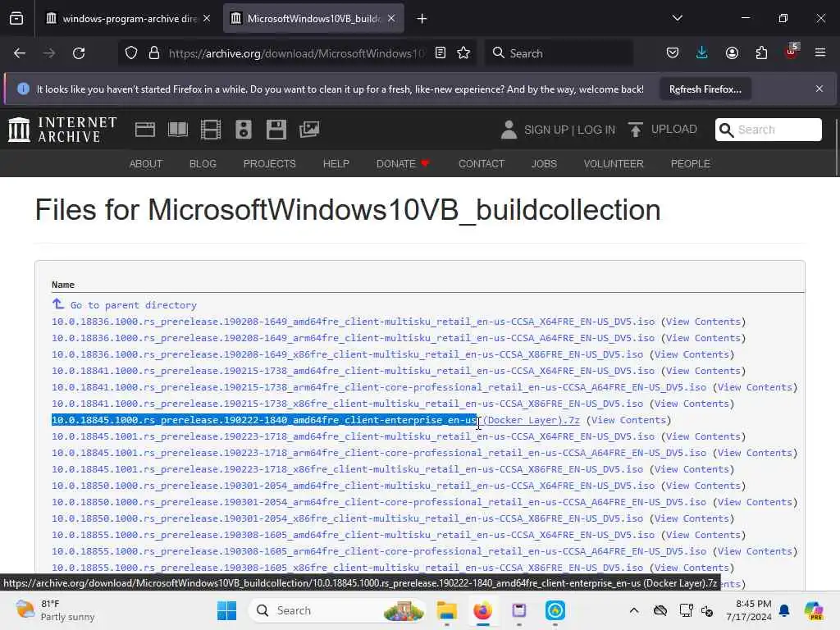Click the Firefox back arrow

(x=20, y=53)
